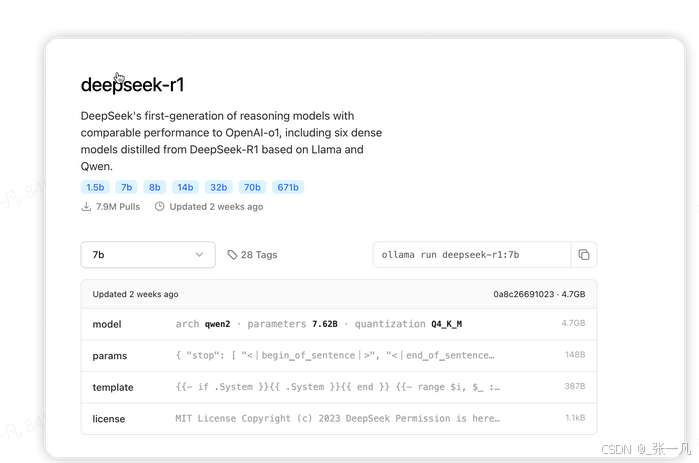Screen dimensions: 699x463
Task: Click the clock icon before Updated 2 weeks ago
Action: (x=160, y=207)
